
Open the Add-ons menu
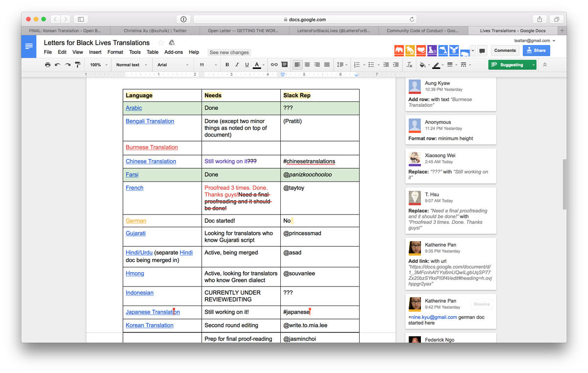(173, 52)
